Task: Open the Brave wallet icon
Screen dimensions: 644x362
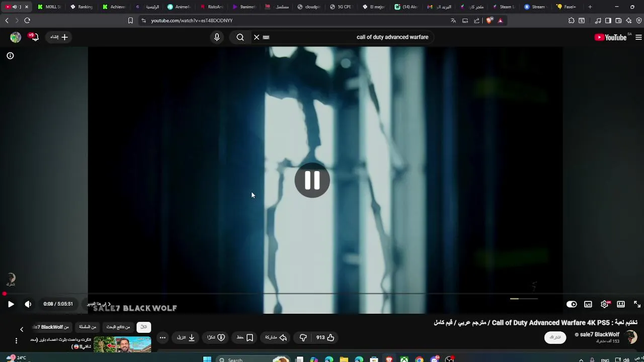Action: [618, 21]
